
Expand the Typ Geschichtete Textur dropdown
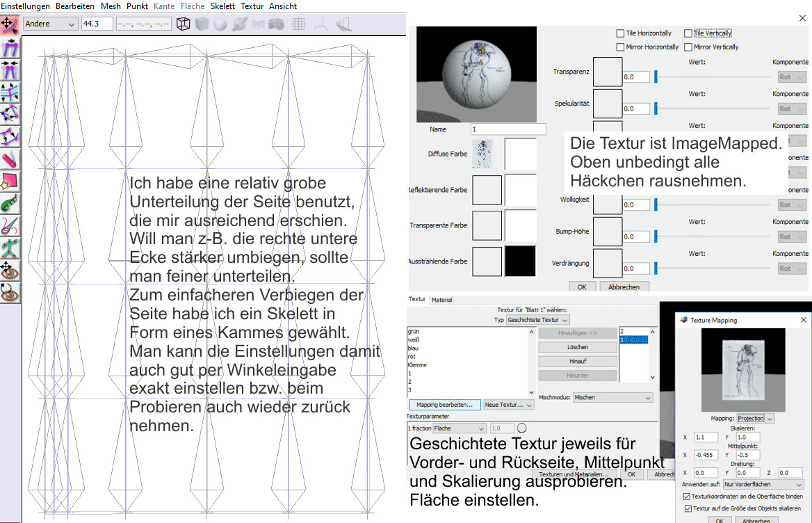click(537, 320)
